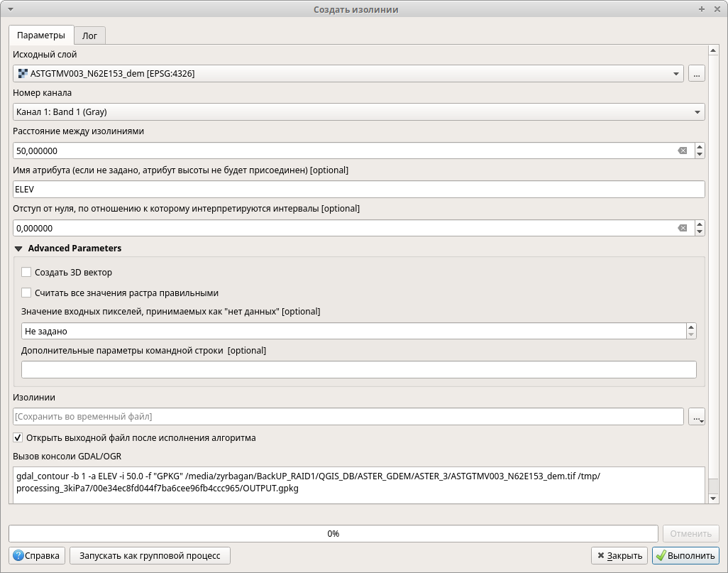Increase the contour interval with up arrow
Viewport: 728px width, 573px height.
(x=700, y=147)
